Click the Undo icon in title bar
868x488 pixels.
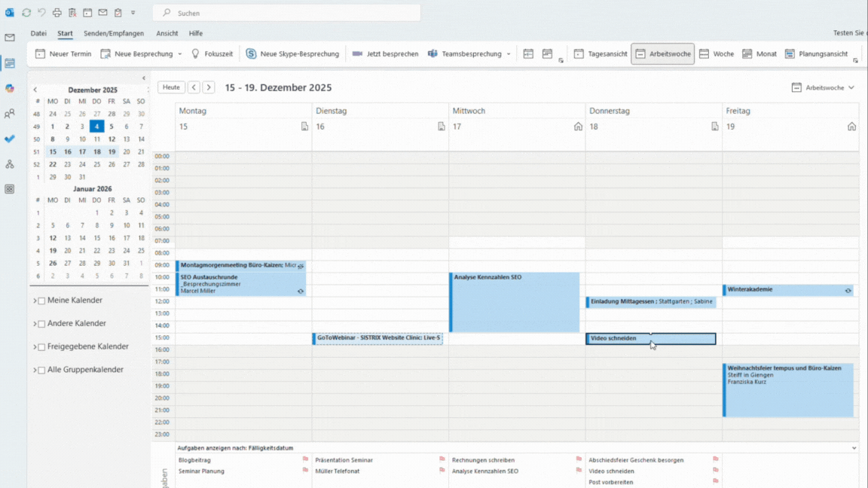[x=41, y=13]
